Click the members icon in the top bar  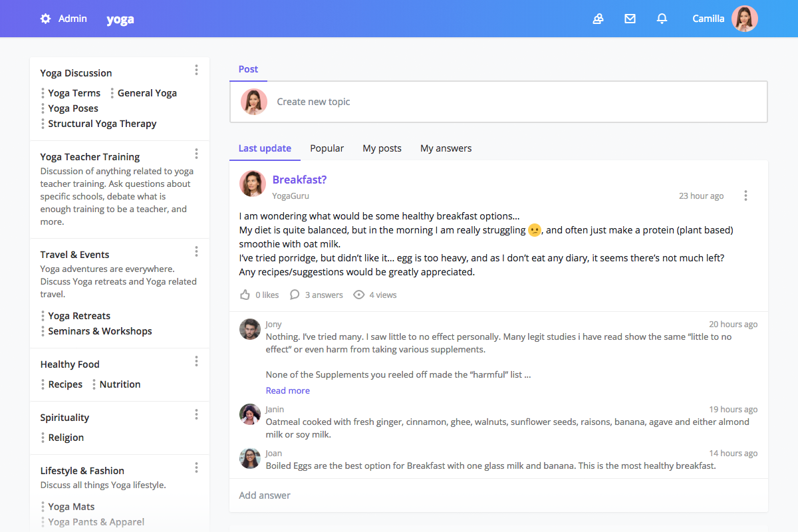tap(598, 19)
